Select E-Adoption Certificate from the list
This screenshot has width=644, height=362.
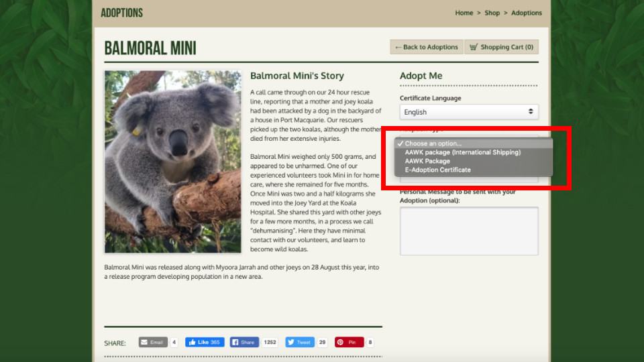(x=437, y=170)
